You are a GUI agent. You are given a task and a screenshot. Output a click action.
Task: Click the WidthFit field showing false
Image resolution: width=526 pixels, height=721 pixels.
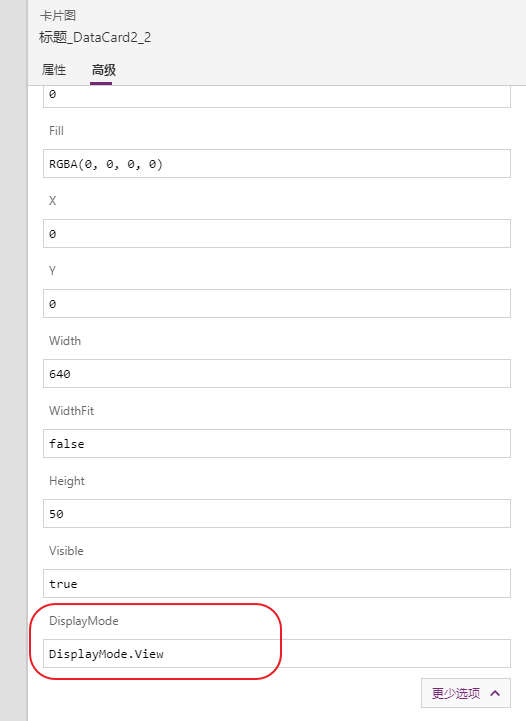coord(277,444)
